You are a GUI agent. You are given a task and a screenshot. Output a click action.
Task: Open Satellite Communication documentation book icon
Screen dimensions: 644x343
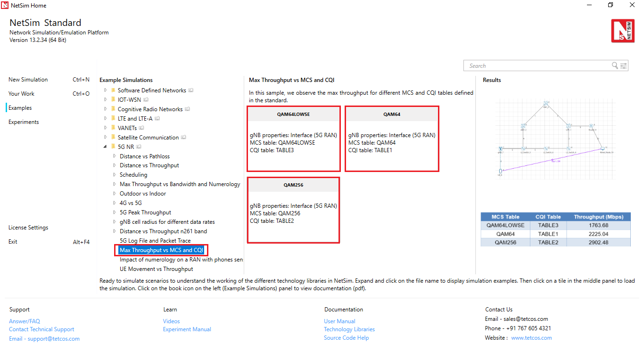183,138
